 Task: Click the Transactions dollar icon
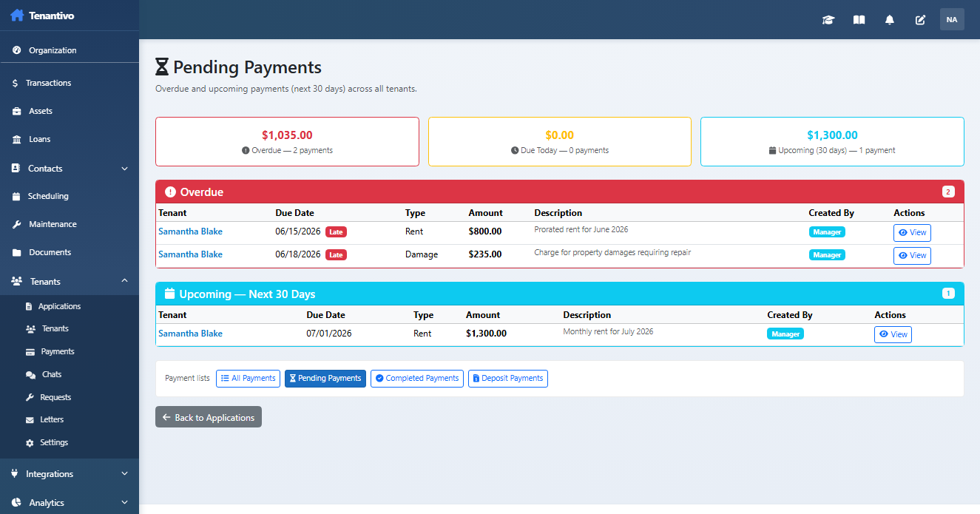[x=15, y=83]
